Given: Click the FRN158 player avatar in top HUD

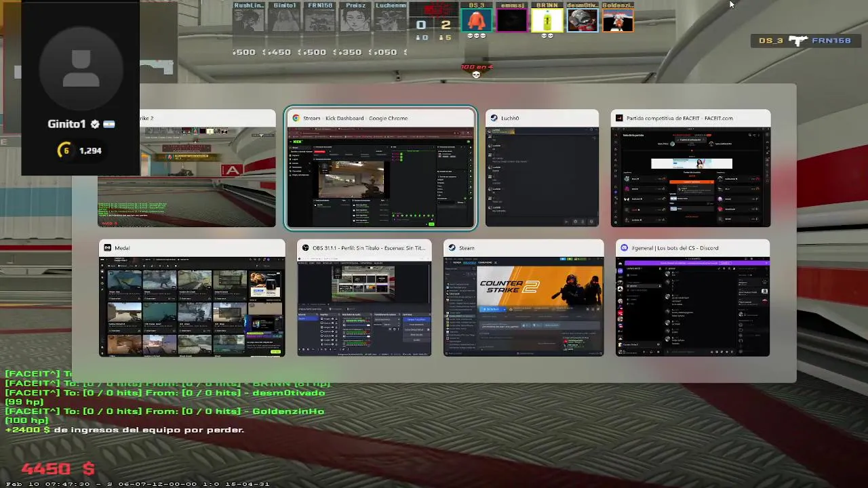Looking at the screenshot, I should tap(319, 20).
